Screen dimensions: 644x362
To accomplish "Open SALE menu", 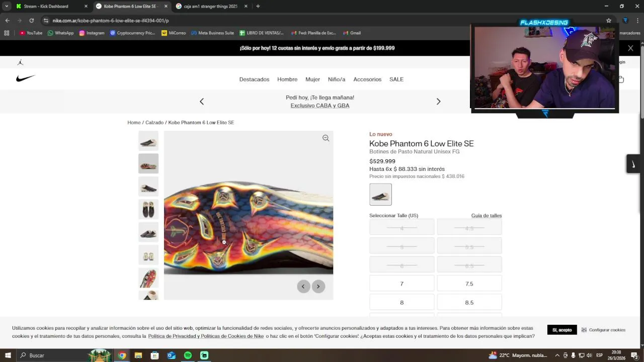I will [x=396, y=79].
